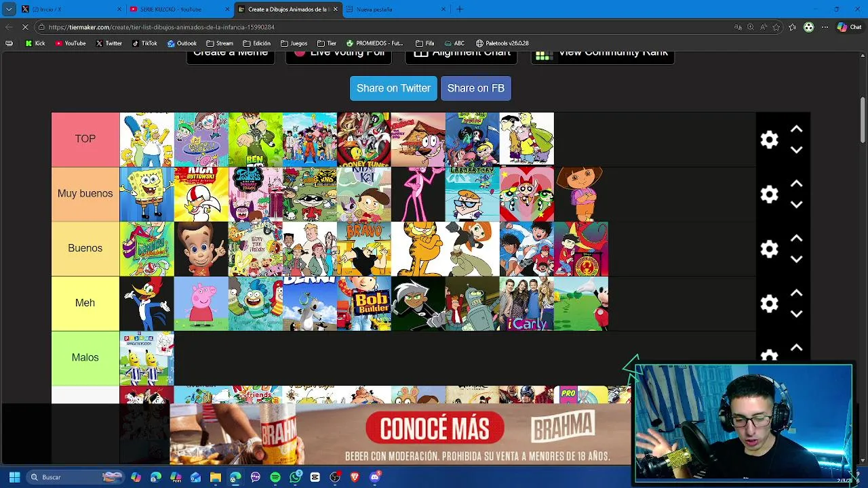Select The Simpsons thumbnail in TOP
Image resolution: width=868 pixels, height=488 pixels.
pyautogui.click(x=147, y=140)
